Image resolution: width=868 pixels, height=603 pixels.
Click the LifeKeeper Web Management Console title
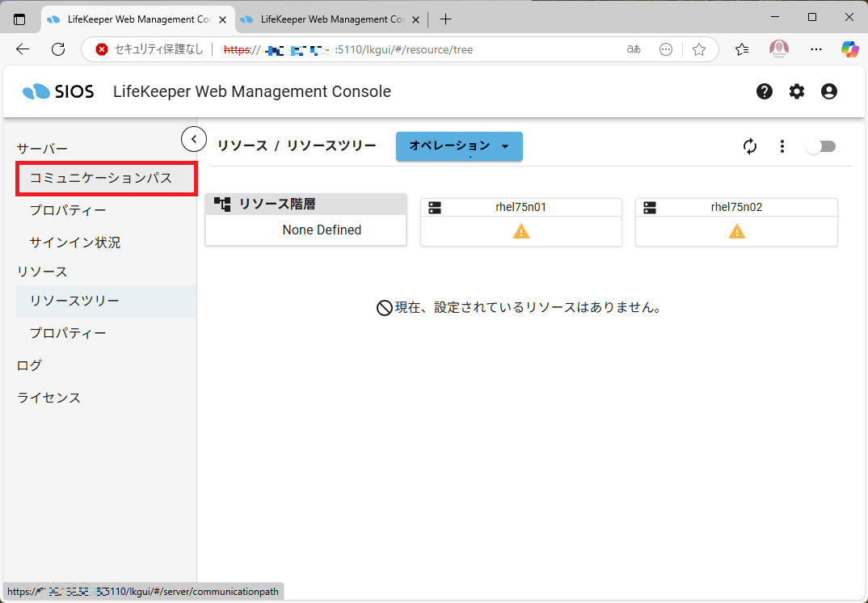[x=252, y=91]
